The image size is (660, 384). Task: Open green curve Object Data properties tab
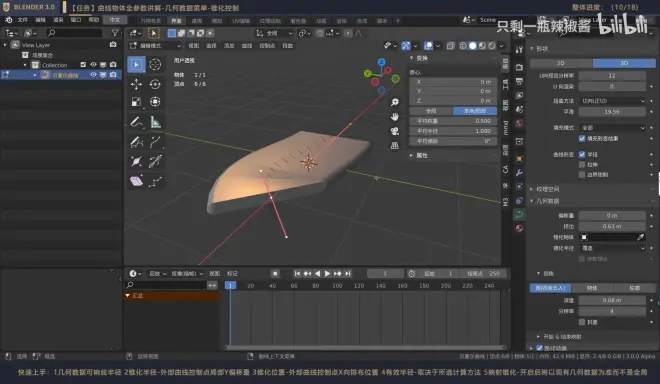pyautogui.click(x=519, y=214)
